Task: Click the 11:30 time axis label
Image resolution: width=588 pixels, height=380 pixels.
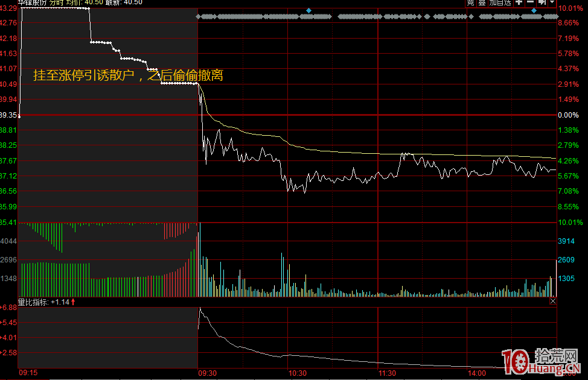Action: [x=387, y=373]
